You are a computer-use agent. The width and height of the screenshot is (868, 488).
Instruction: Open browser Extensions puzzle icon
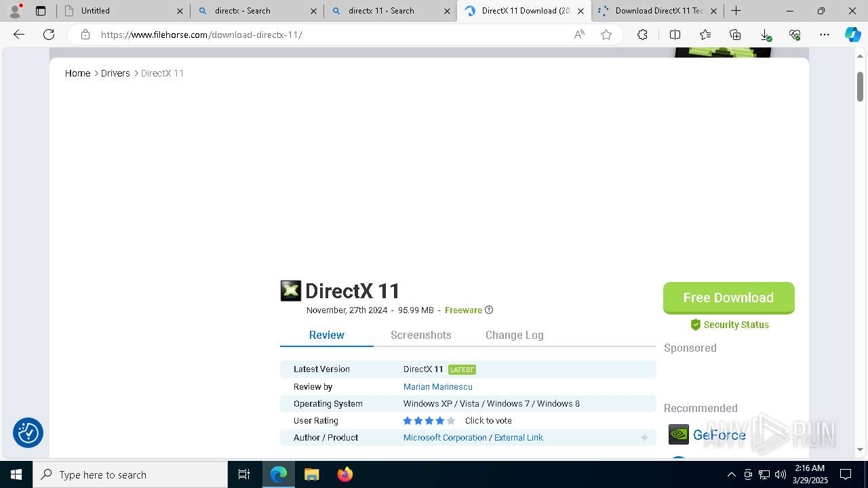642,35
